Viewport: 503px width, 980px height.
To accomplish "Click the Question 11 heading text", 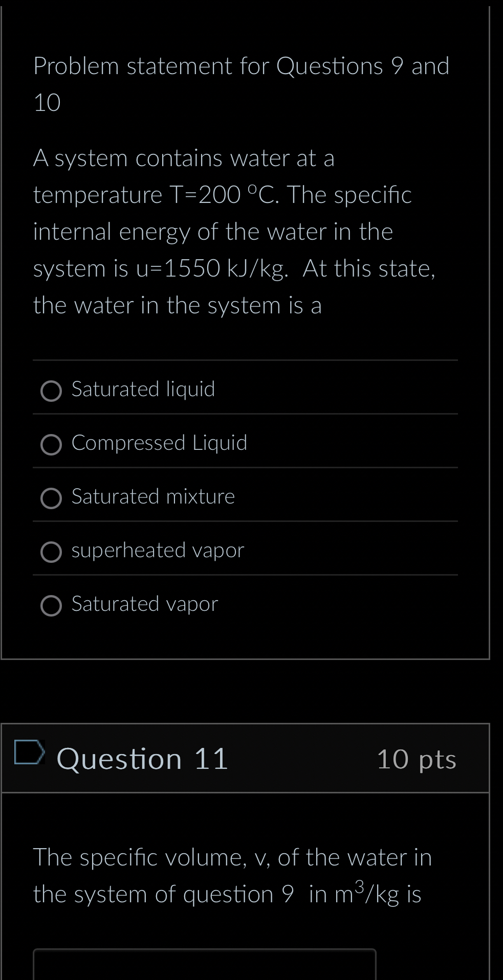I will pos(142,759).
